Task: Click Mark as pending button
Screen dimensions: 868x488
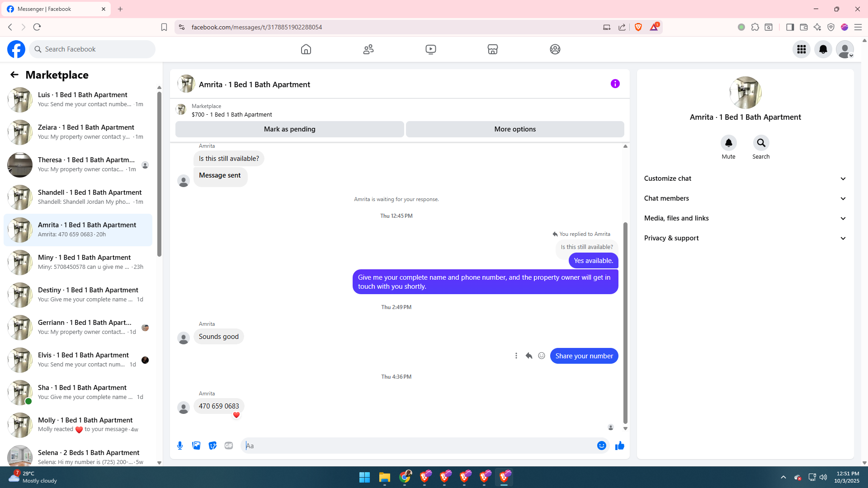Action: 290,129
